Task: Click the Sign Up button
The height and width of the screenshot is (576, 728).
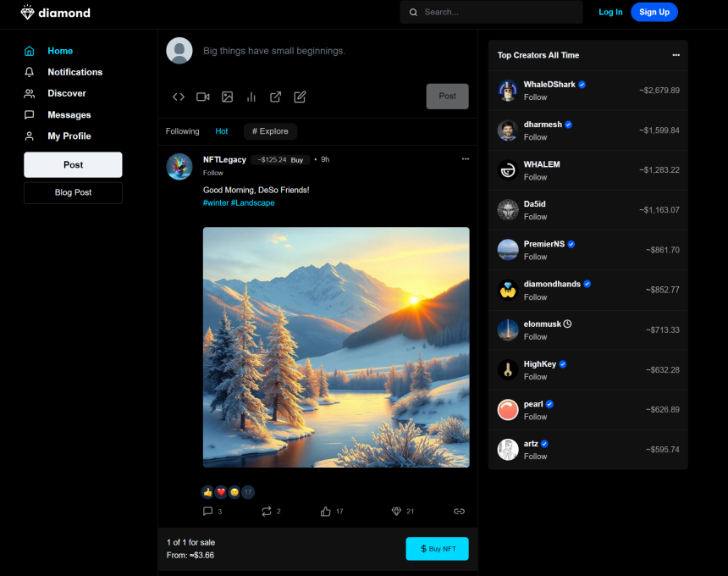Action: click(654, 12)
